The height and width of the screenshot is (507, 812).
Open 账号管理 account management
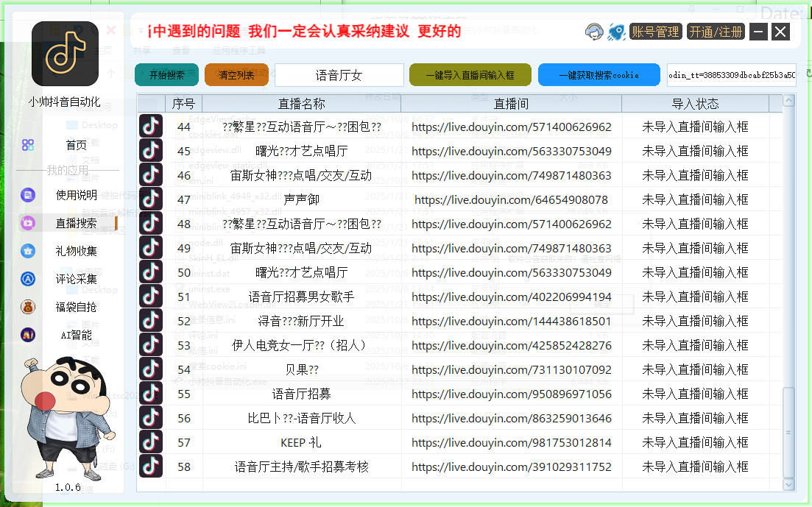point(655,32)
